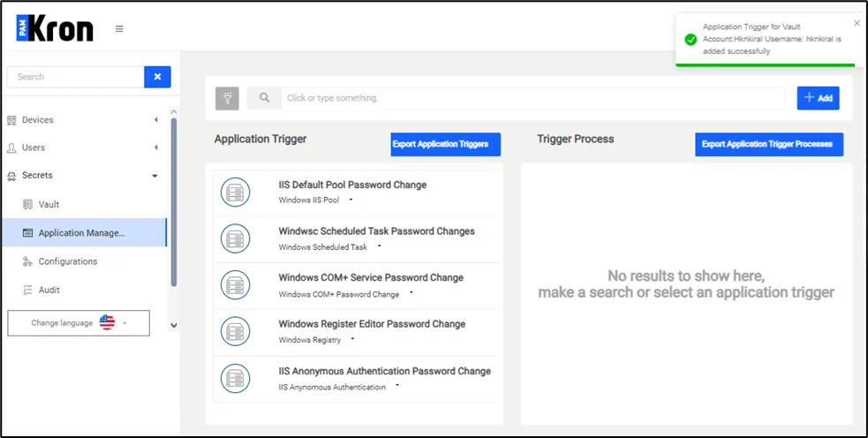The height and width of the screenshot is (438, 868).
Task: Expand the Devices menu arrow
Action: [155, 119]
